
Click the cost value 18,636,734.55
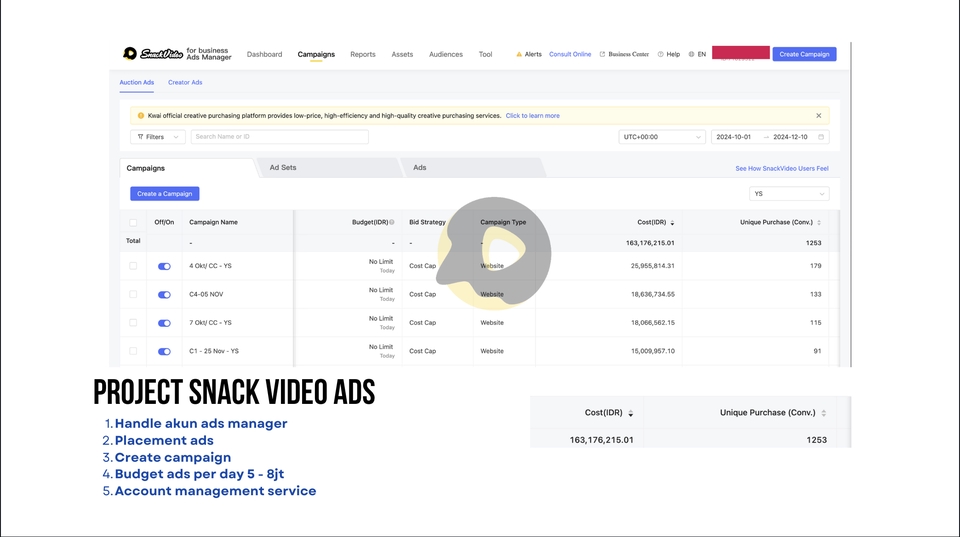653,295
